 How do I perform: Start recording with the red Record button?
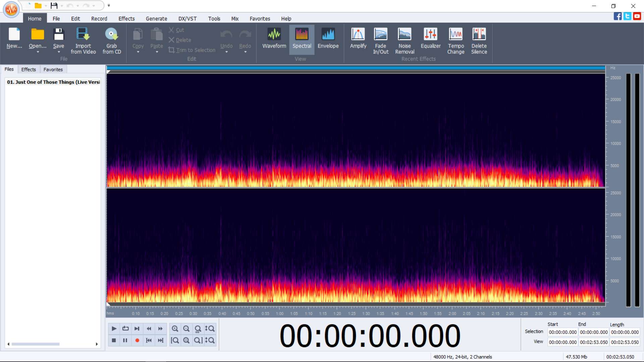(137, 340)
